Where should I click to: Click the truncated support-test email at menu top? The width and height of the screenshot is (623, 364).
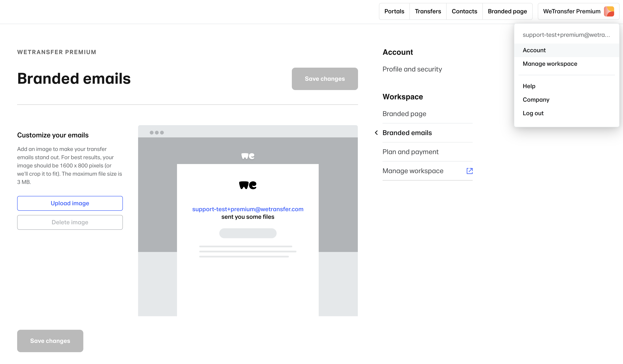coord(566,35)
